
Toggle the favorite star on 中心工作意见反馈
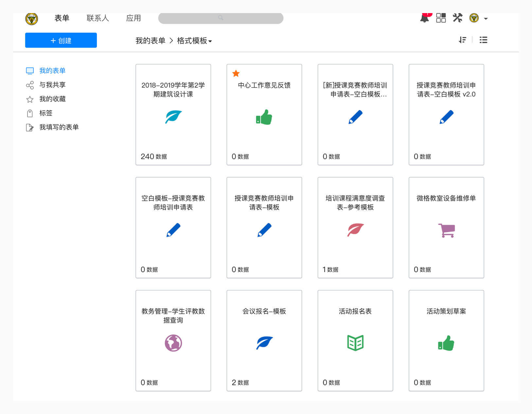(236, 73)
